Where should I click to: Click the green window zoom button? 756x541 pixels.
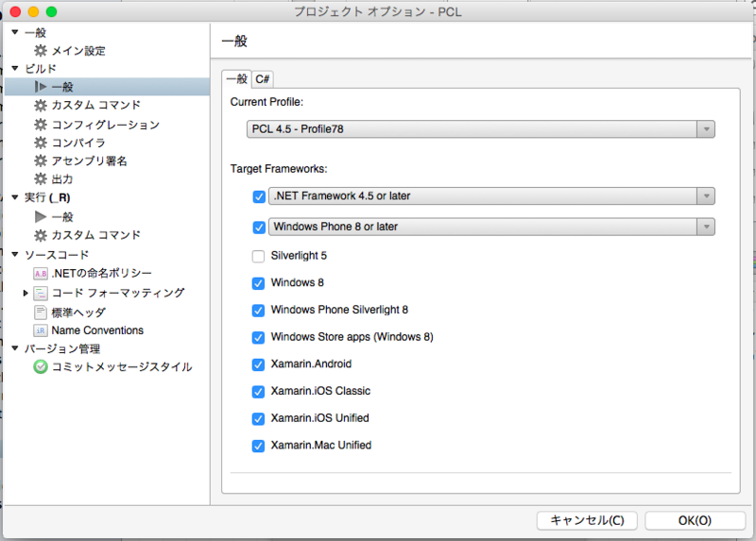[51, 11]
